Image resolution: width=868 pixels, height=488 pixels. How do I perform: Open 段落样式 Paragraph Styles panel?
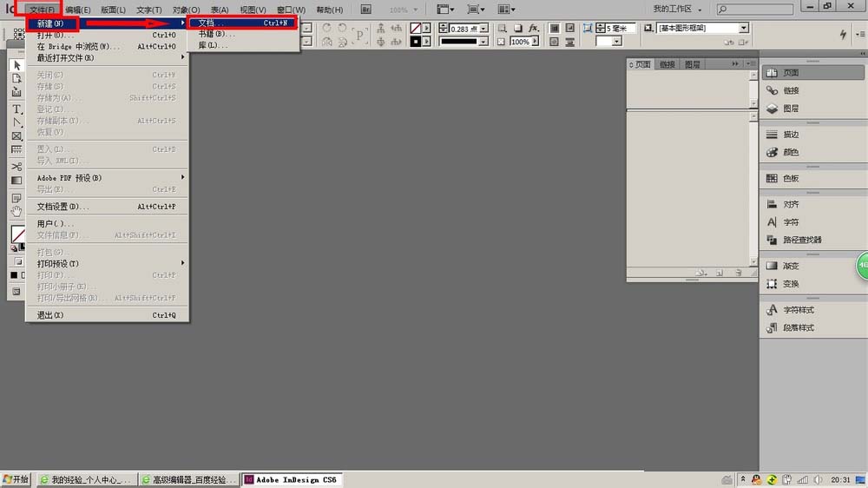coord(812,327)
